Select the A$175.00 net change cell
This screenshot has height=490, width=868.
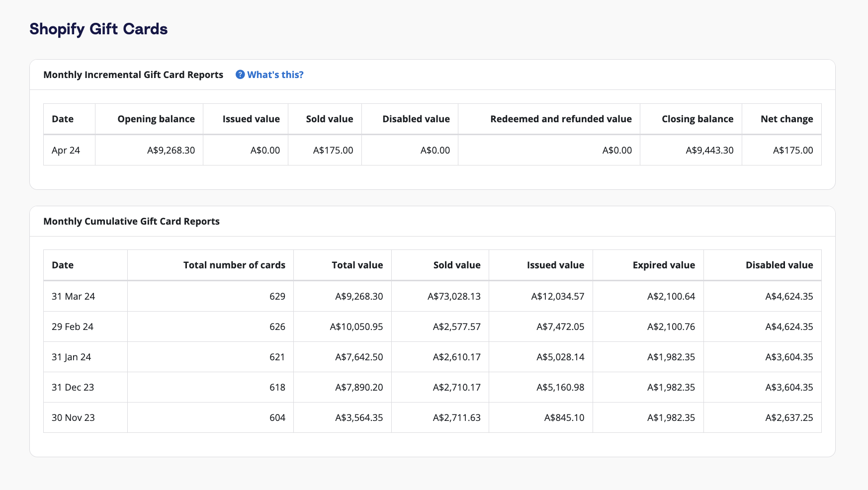[781, 150]
